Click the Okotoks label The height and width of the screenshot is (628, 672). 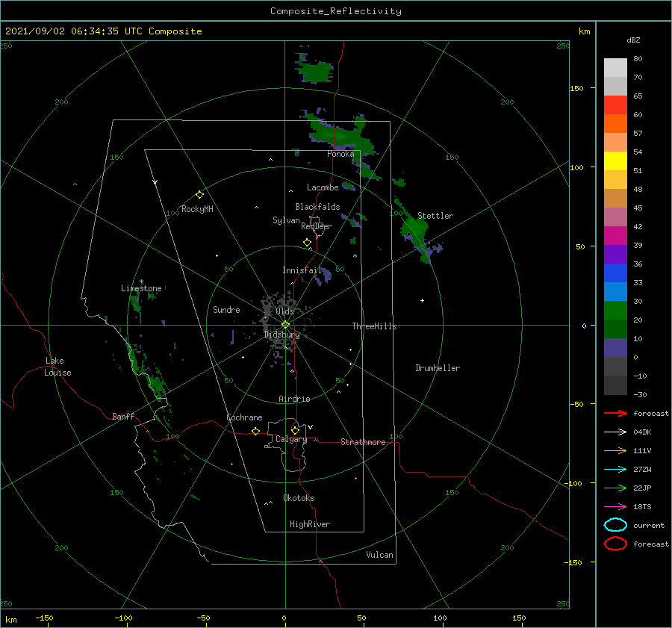pos(299,498)
